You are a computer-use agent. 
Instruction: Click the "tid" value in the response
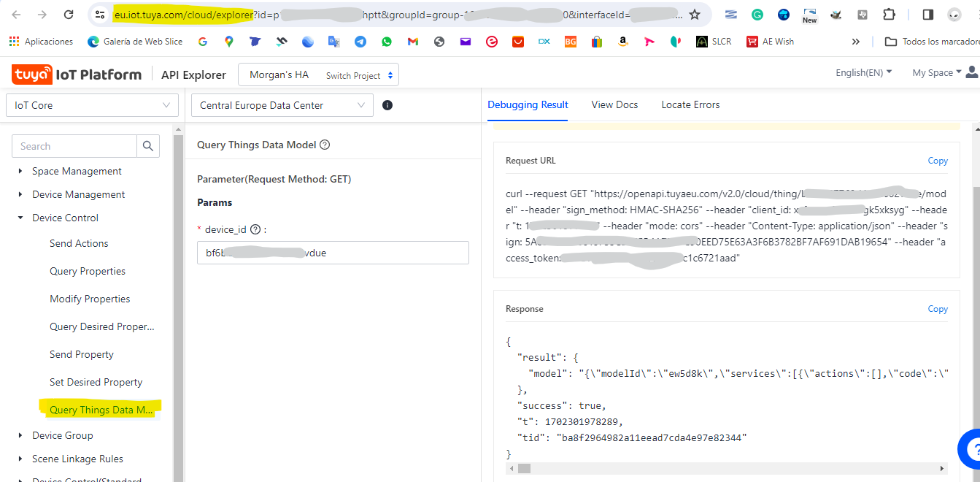pyautogui.click(x=652, y=437)
